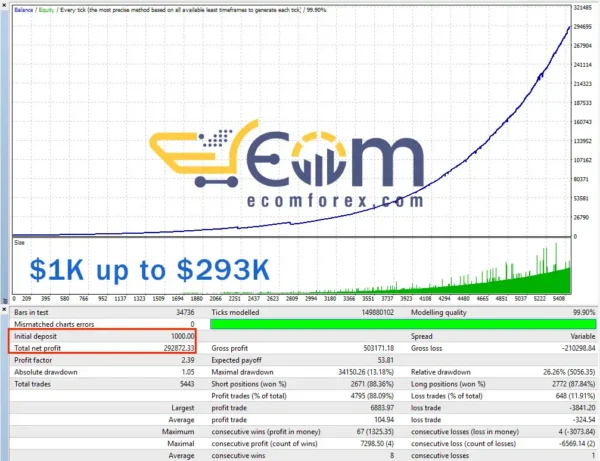Viewport: 600px width, 461px height.
Task: Click the Total net profit value 292872.33
Action: tap(172, 349)
